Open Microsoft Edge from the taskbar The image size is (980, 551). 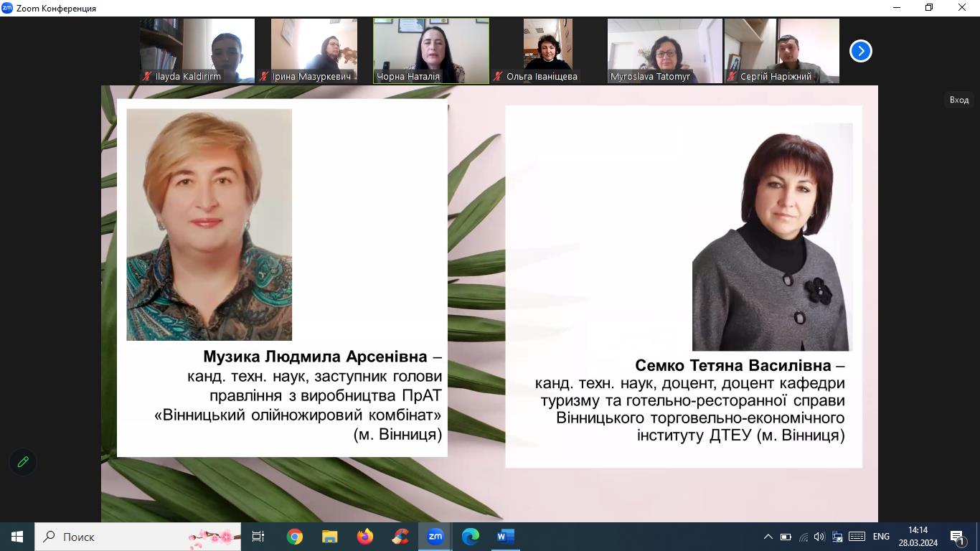[470, 537]
